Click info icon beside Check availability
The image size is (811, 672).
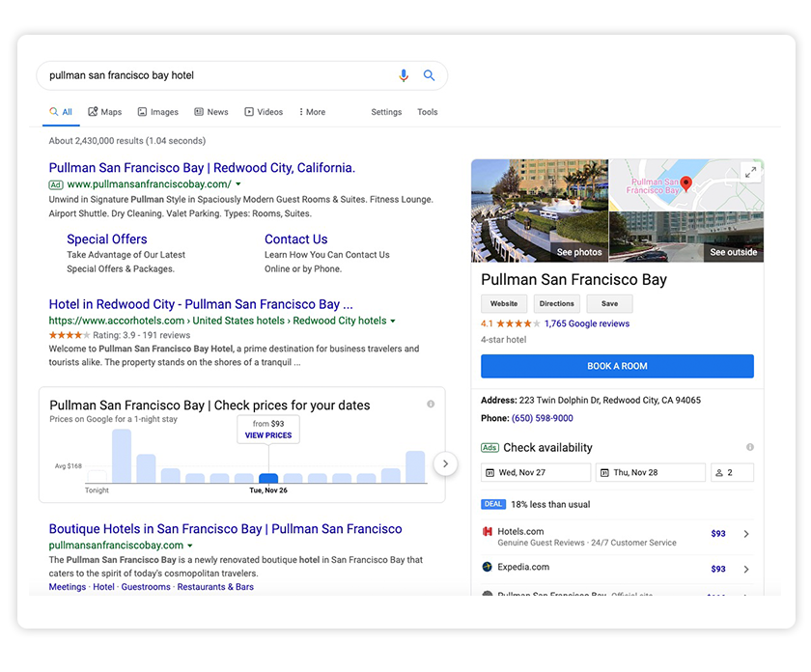click(x=749, y=447)
